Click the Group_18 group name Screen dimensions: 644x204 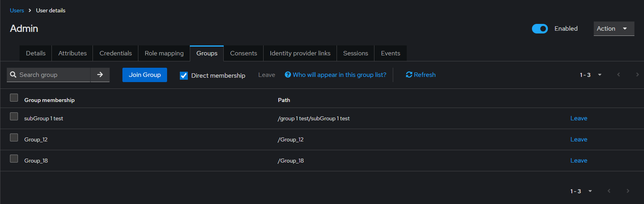tap(36, 161)
